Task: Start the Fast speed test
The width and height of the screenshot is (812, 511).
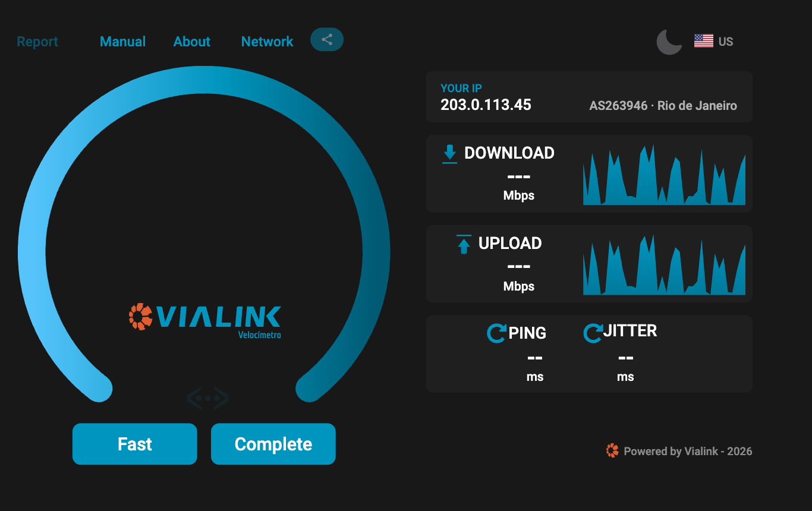Action: click(135, 444)
